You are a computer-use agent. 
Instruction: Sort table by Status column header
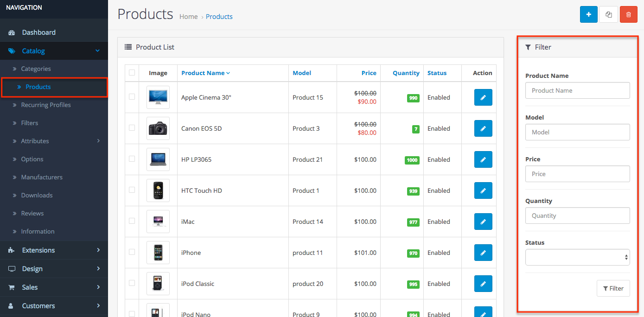point(437,73)
